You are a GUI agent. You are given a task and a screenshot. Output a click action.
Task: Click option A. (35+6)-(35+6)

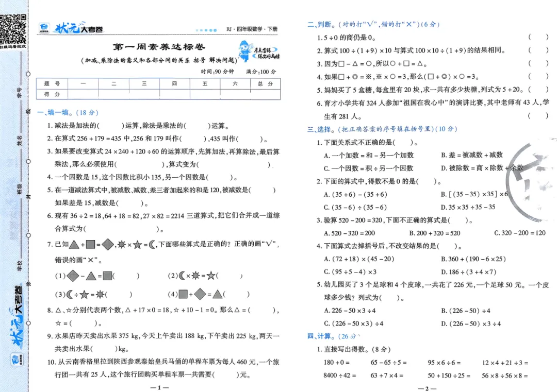(355, 194)
